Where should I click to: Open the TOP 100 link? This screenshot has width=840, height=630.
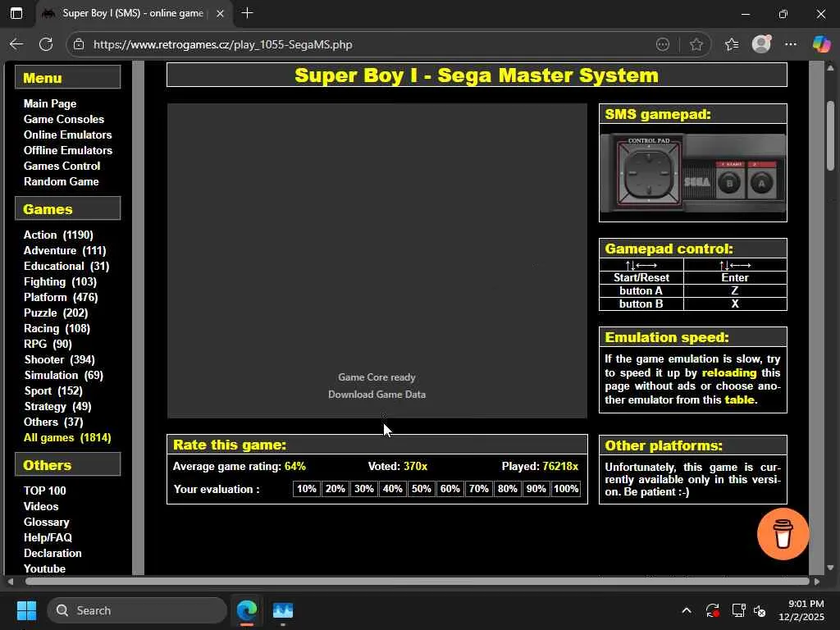45,491
